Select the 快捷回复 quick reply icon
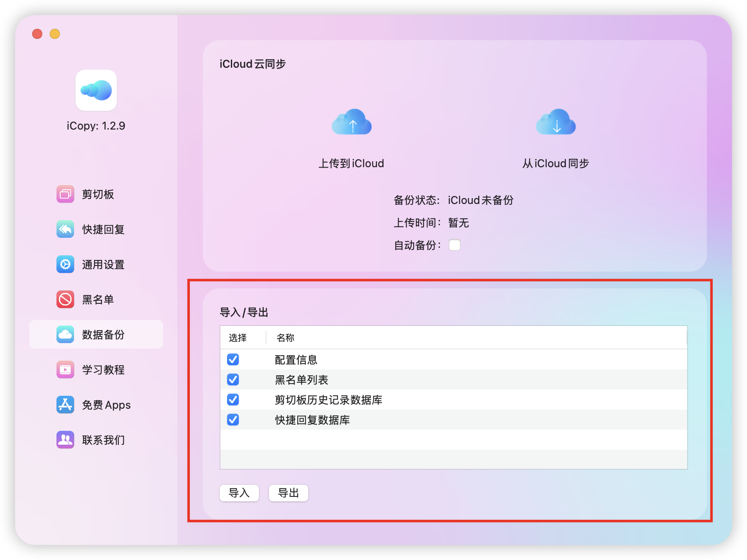 tap(65, 229)
